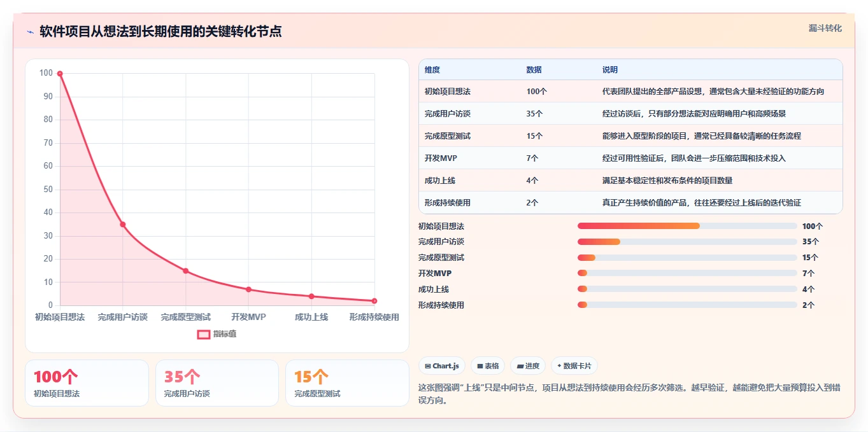868x432 pixels.
Task: Click the 数据 column header
Action: pyautogui.click(x=534, y=70)
